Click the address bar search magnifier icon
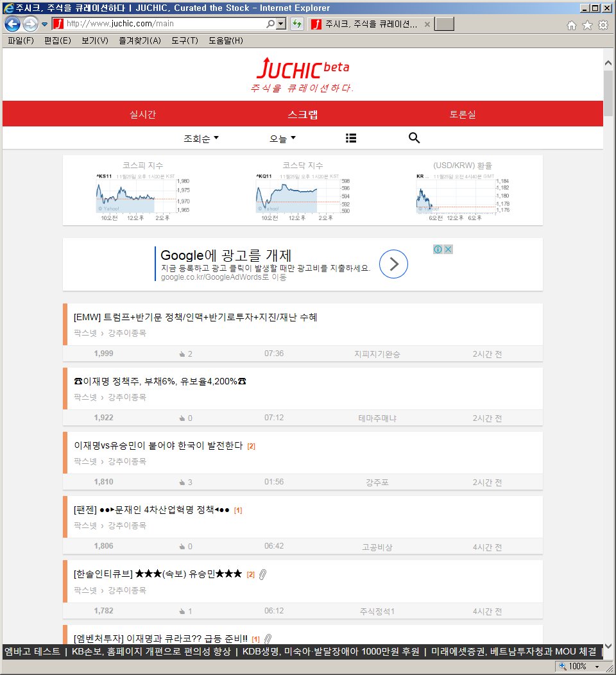616x675 pixels. pos(270,24)
